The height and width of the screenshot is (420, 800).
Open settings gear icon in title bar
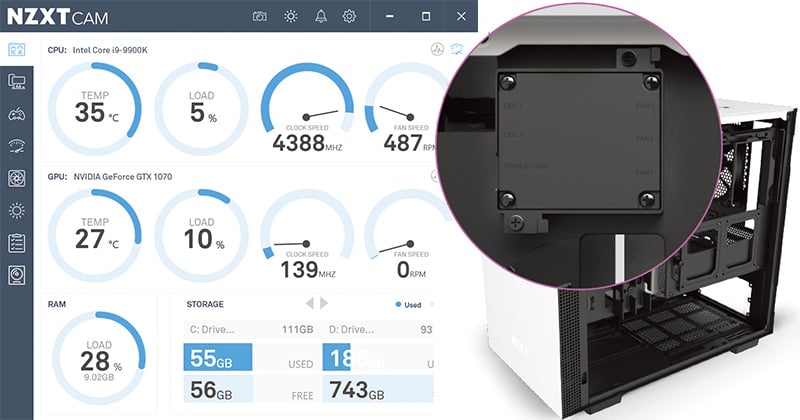pos(349,16)
